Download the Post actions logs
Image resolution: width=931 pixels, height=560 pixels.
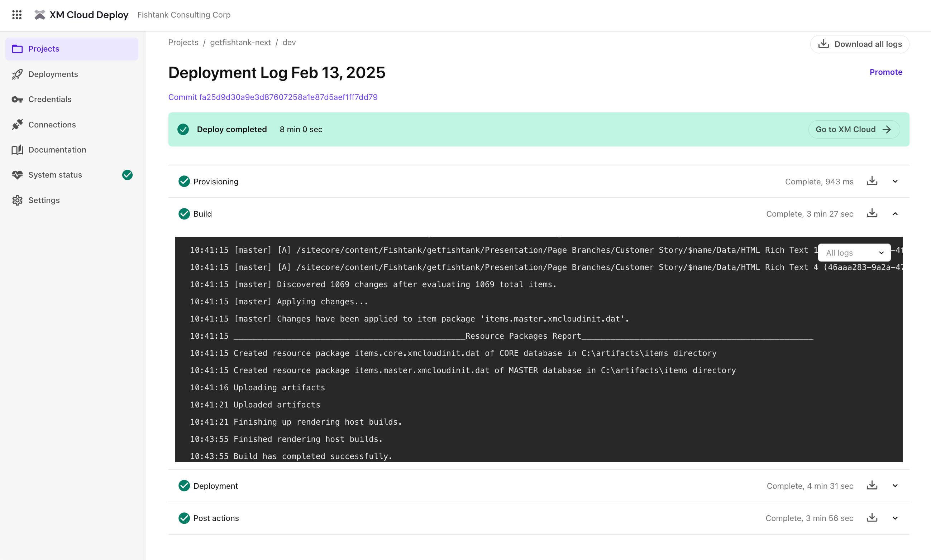[x=872, y=518]
